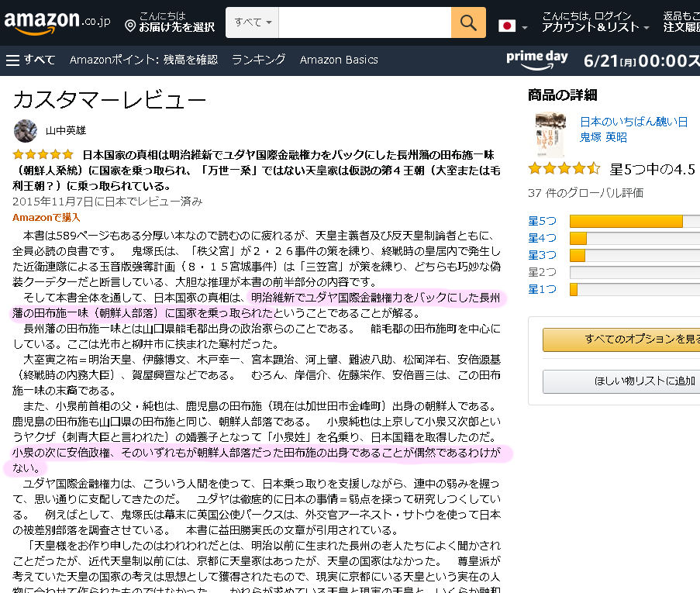700x593 pixels.
Task: Open the ランキング page
Action: click(x=258, y=60)
